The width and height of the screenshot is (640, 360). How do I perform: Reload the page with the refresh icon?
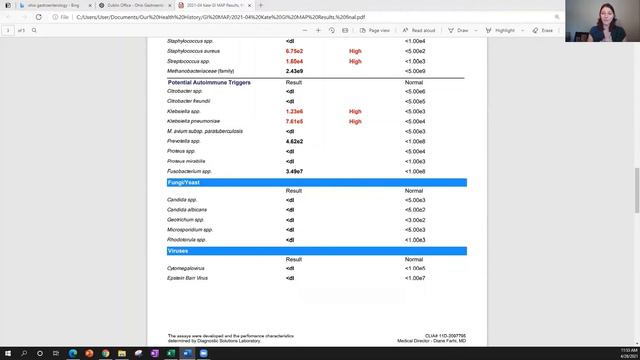point(38,17)
